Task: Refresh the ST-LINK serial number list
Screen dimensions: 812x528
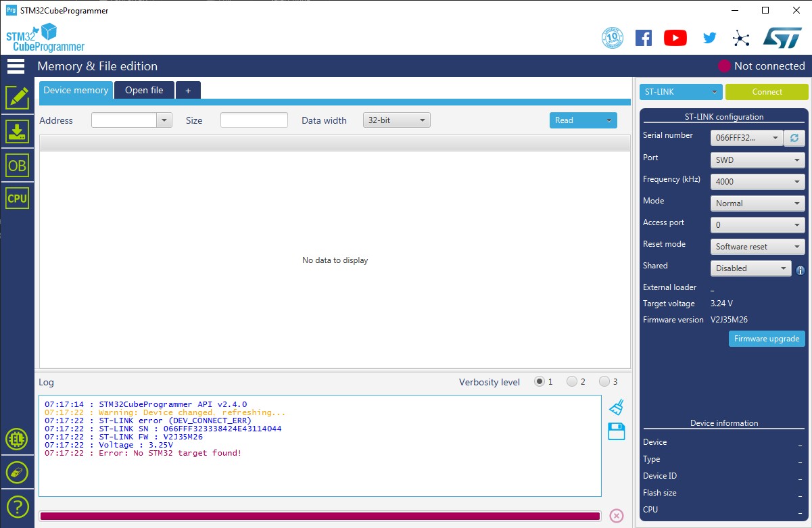Action: tap(794, 138)
